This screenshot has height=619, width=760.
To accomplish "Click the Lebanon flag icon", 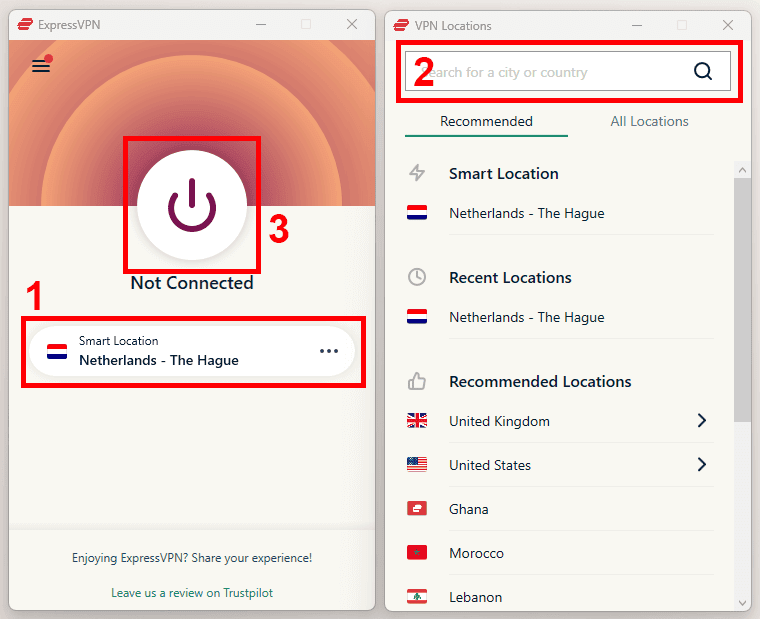I will click(417, 597).
